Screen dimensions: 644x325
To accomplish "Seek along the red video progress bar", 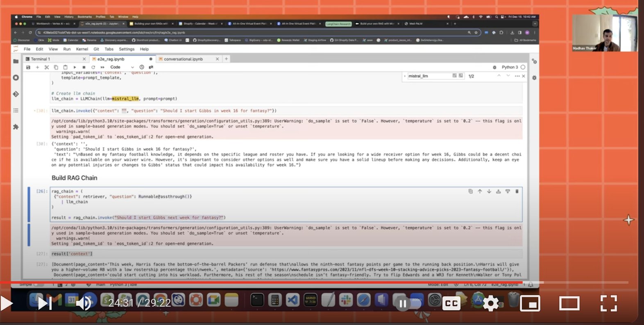I will point(314,282).
